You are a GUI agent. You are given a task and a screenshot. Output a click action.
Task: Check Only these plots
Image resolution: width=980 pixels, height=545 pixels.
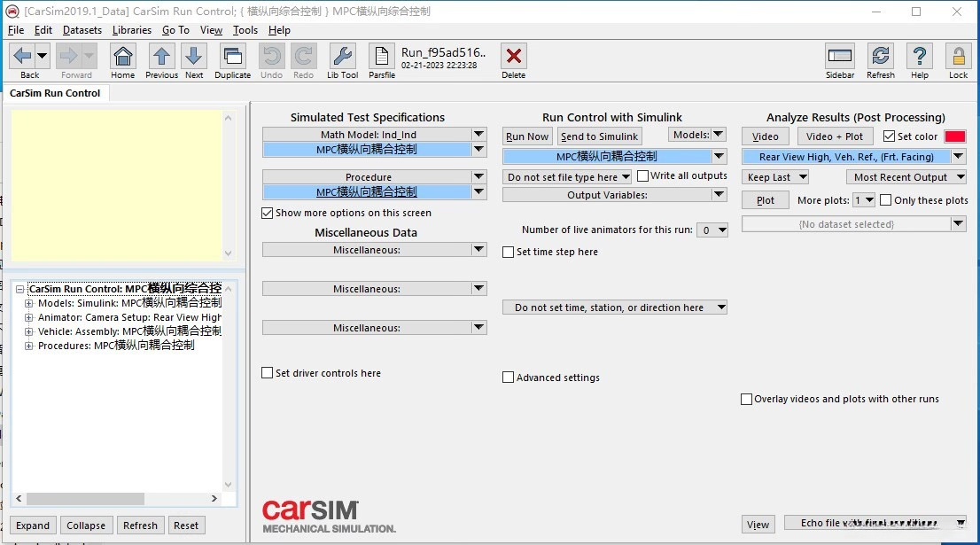(885, 200)
